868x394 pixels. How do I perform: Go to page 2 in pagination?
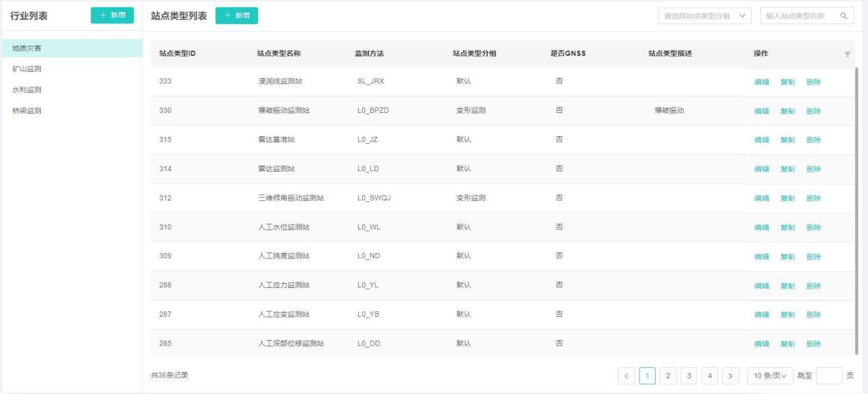[668, 376]
